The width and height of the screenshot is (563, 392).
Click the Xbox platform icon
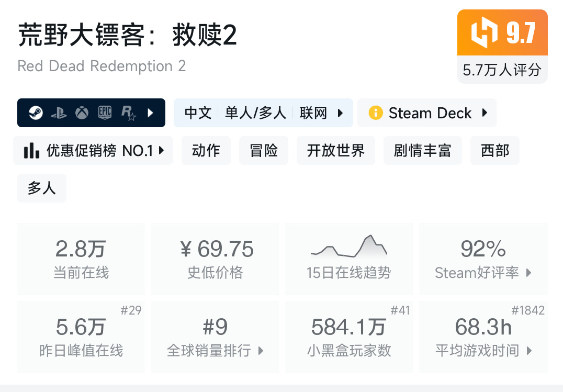[x=82, y=113]
